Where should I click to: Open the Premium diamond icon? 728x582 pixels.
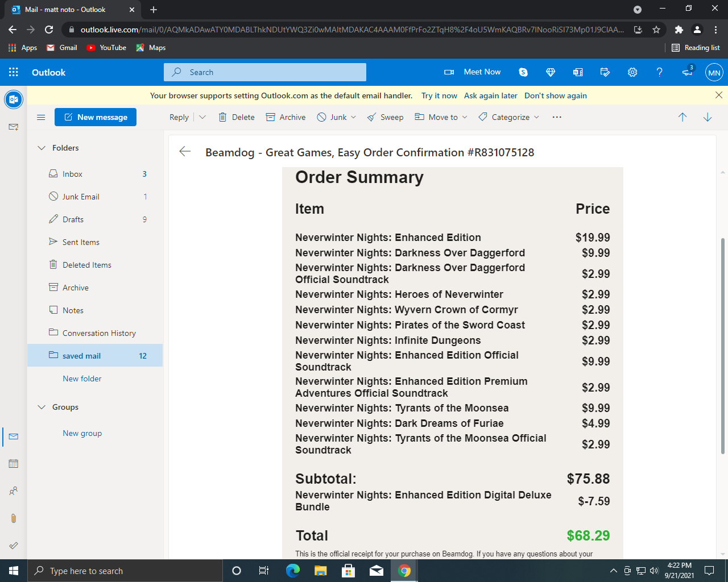[550, 72]
